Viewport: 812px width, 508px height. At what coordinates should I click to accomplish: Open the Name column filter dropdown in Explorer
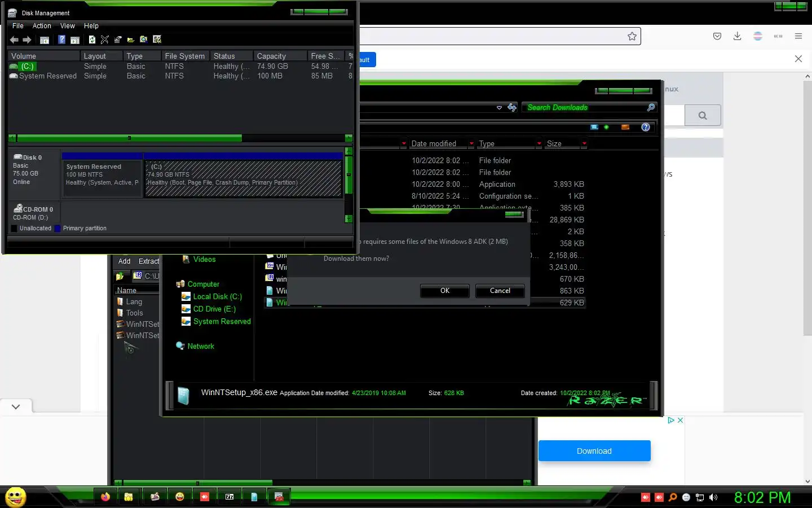[x=404, y=144]
